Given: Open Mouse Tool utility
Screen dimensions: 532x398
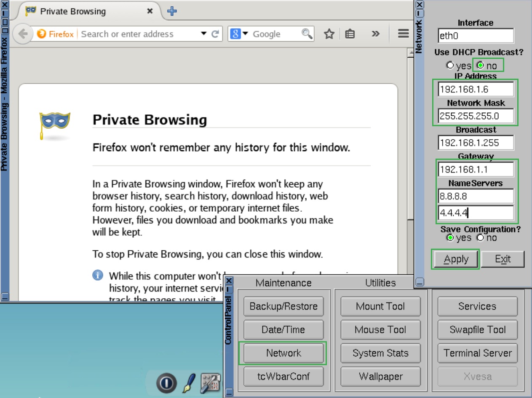Looking at the screenshot, I should click(380, 330).
